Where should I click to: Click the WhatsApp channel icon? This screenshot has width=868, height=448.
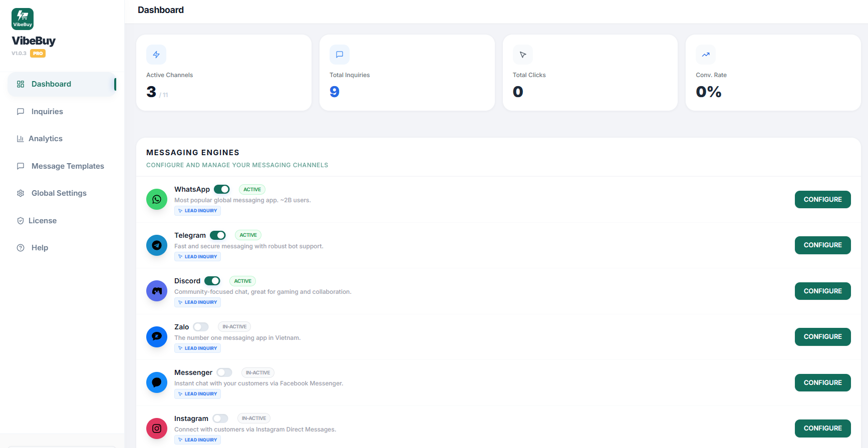coord(157,199)
